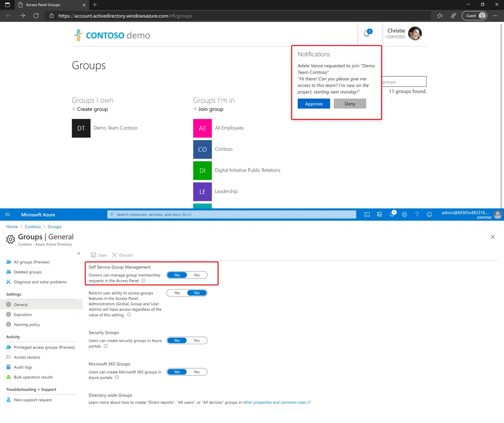This screenshot has height=423, width=504.
Task: Open the Azure help question mark
Action: point(417,215)
